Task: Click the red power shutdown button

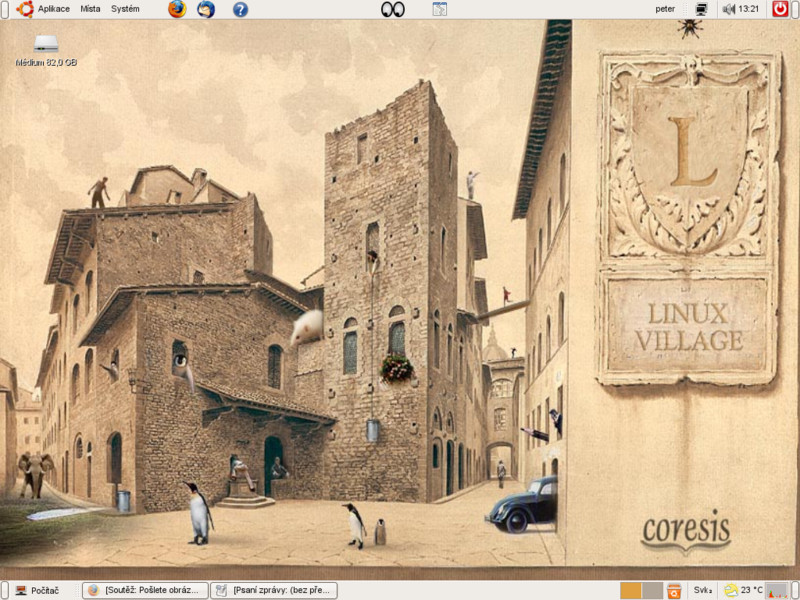Action: click(x=780, y=9)
